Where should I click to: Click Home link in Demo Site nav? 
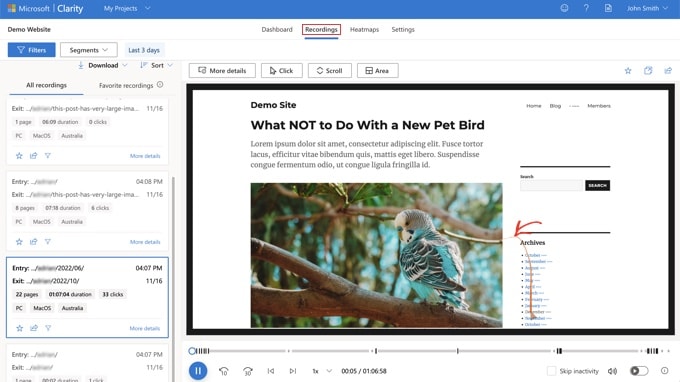click(x=533, y=106)
